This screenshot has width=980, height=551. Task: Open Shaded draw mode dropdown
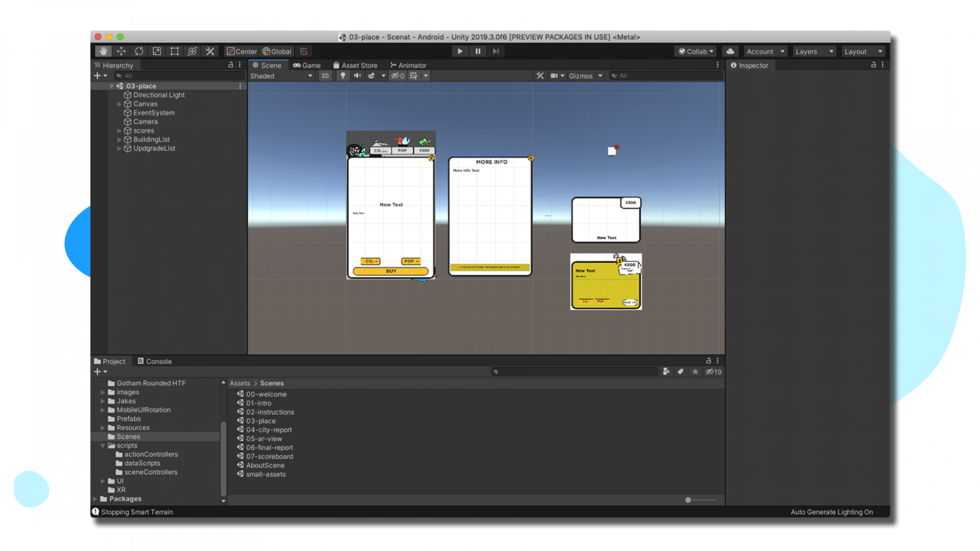click(281, 76)
